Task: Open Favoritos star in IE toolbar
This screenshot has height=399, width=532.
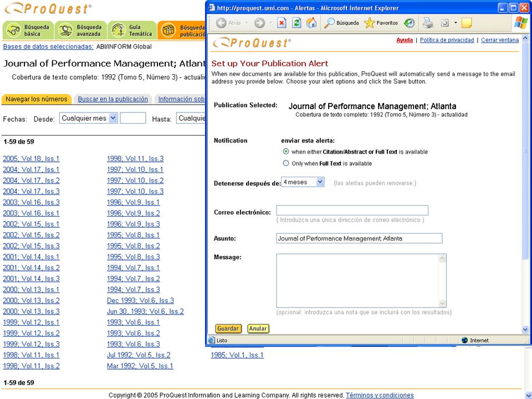Action: (381, 23)
